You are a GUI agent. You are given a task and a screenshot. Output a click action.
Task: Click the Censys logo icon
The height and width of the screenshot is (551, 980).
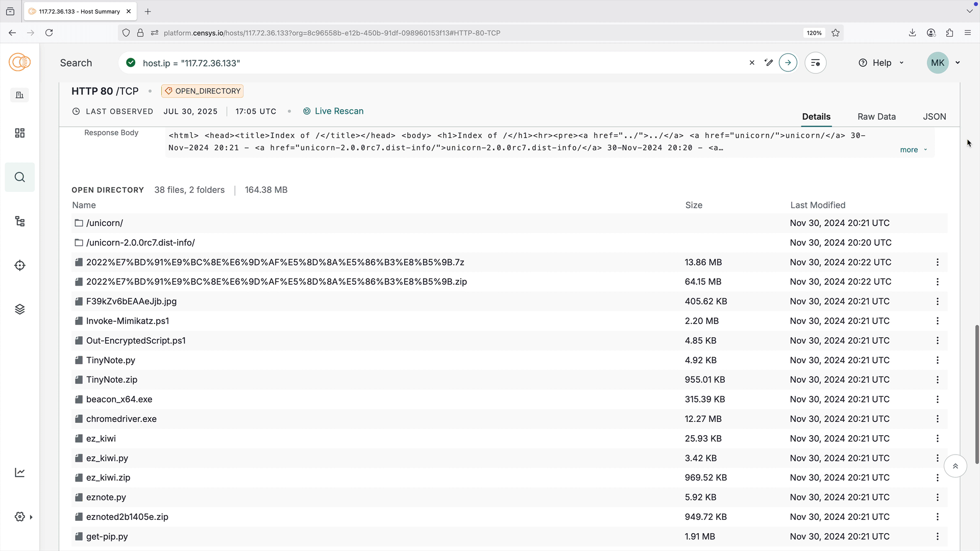19,62
